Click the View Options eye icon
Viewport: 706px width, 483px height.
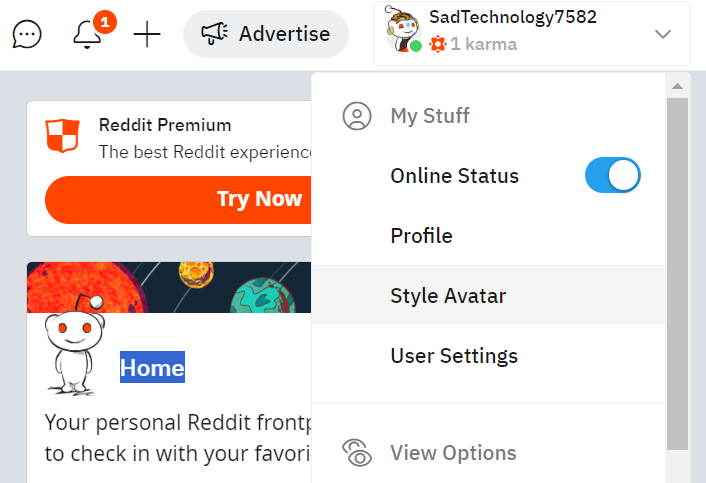(x=357, y=452)
